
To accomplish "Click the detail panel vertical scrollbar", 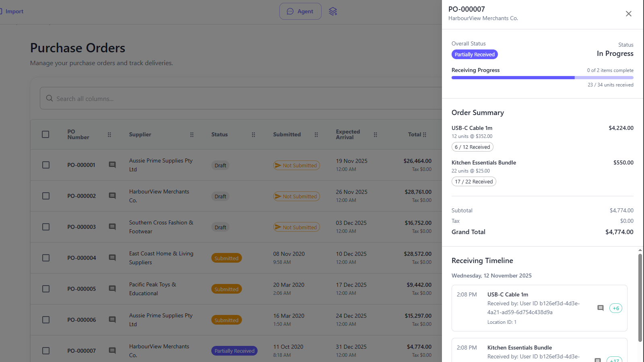I will point(640,298).
